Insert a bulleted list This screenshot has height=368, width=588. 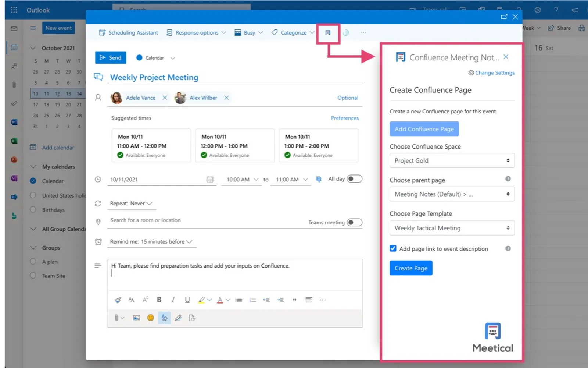coord(239,300)
